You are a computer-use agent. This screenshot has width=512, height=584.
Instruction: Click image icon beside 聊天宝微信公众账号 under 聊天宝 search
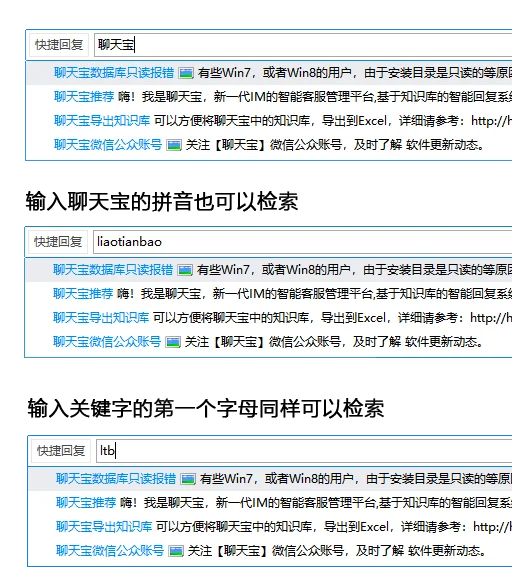point(174,145)
